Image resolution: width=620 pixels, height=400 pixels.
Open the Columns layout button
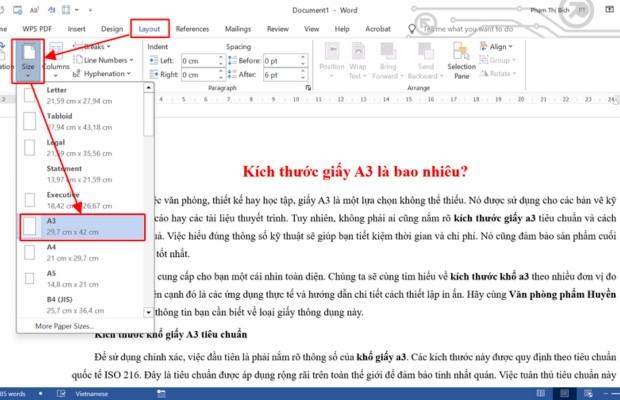tap(56, 61)
